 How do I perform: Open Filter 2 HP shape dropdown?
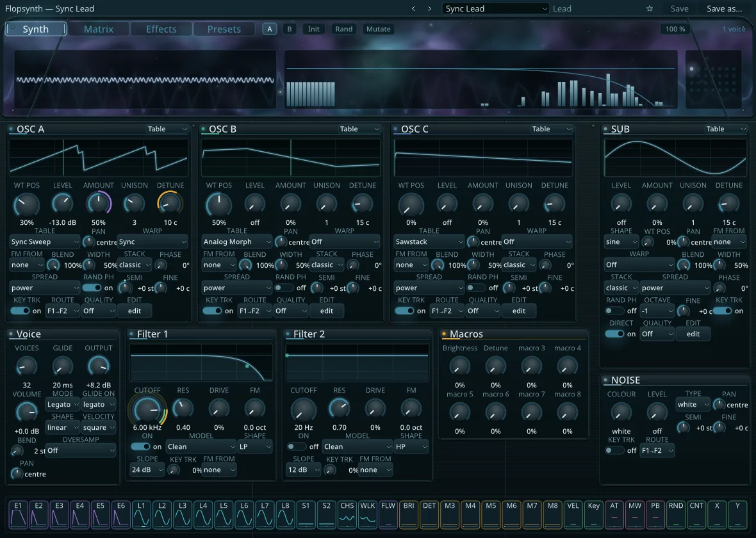tap(411, 446)
